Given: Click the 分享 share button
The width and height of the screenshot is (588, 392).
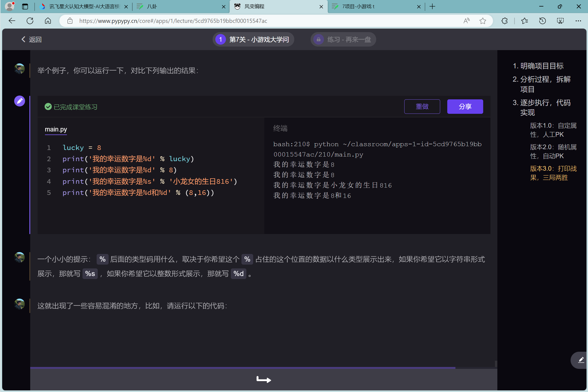Looking at the screenshot, I should pyautogui.click(x=465, y=106).
